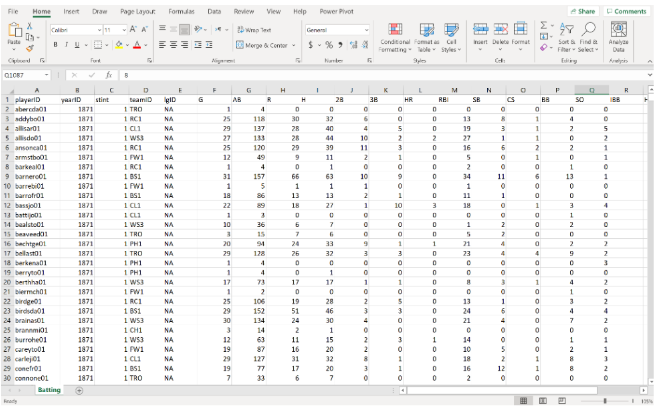This screenshot has height=407, width=665.
Task: Increase font size with large A
Action: (133, 30)
